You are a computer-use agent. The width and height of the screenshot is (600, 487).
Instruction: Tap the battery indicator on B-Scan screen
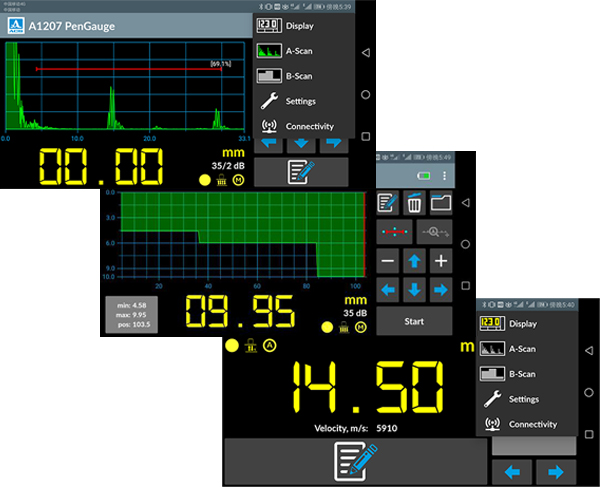coord(424,176)
